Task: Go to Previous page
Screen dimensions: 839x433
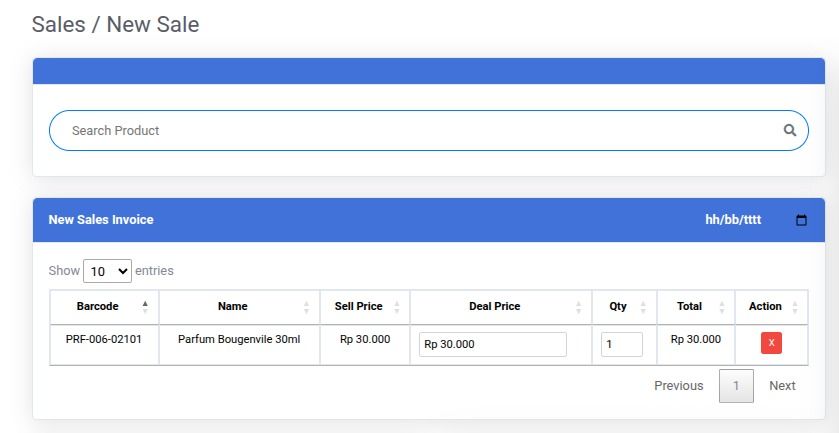Action: pyautogui.click(x=678, y=386)
